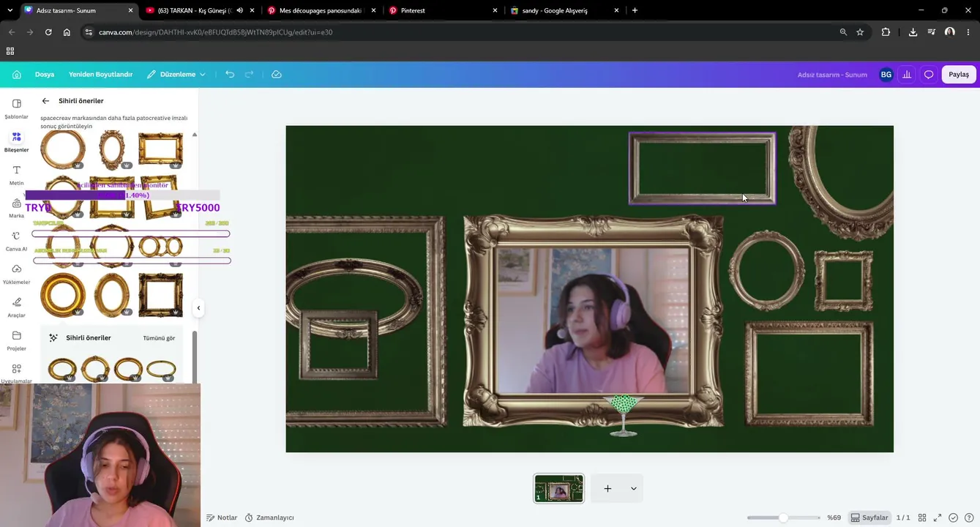Open the Marka brand panel
The width and height of the screenshot is (980, 527).
[x=16, y=208]
